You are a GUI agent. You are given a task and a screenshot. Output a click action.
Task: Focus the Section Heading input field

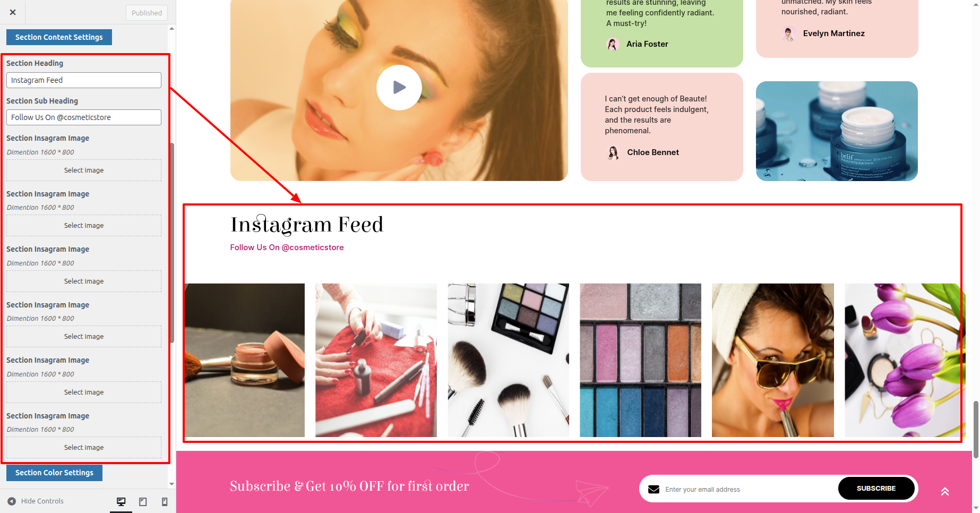(x=84, y=80)
